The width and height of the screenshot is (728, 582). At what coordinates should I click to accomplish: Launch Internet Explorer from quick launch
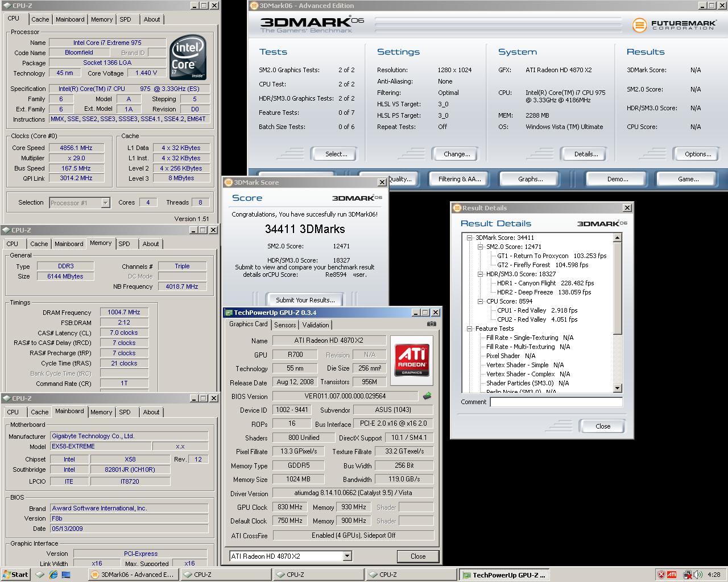(53, 575)
